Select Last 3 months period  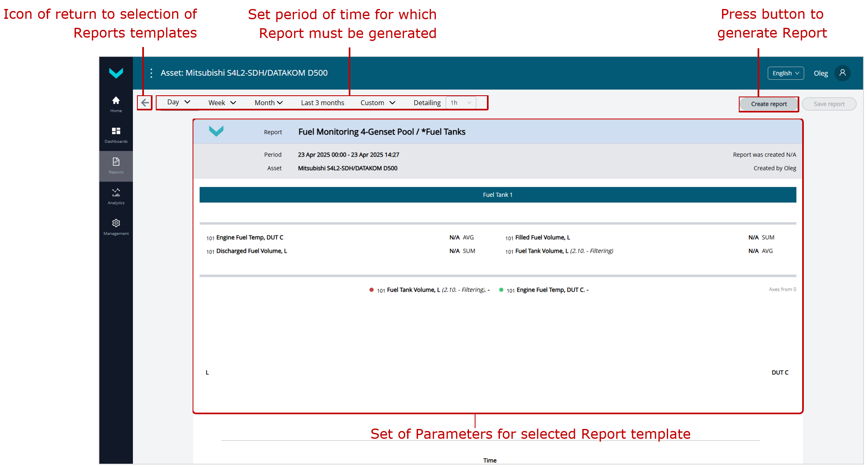click(322, 103)
